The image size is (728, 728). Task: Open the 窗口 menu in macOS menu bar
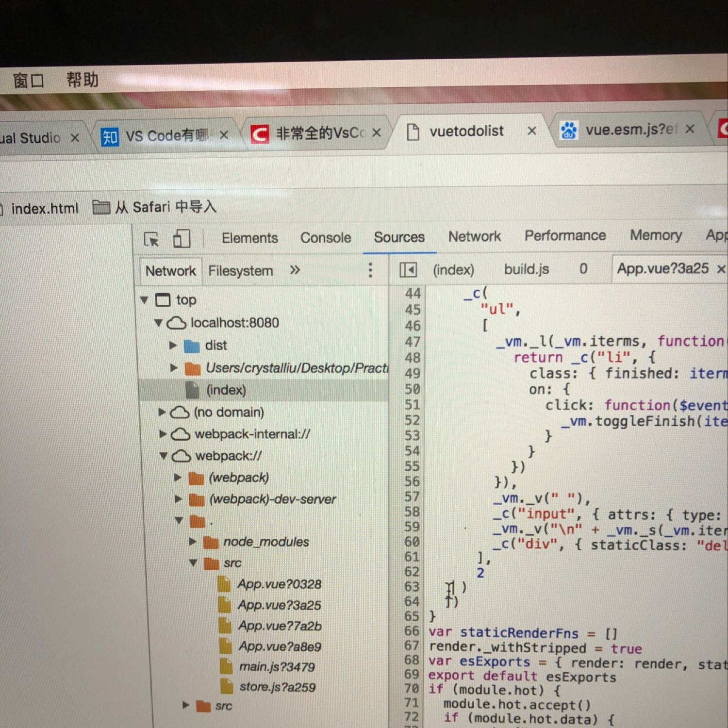(x=29, y=80)
